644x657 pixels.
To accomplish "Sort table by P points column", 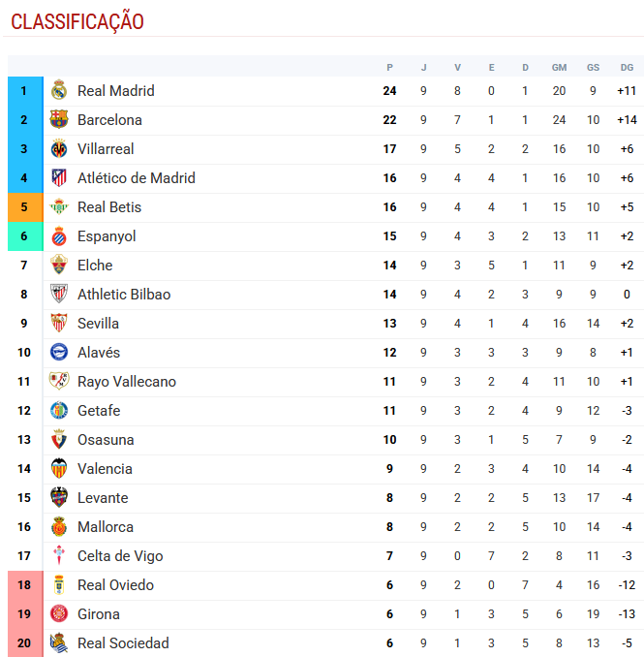I will coord(389,67).
